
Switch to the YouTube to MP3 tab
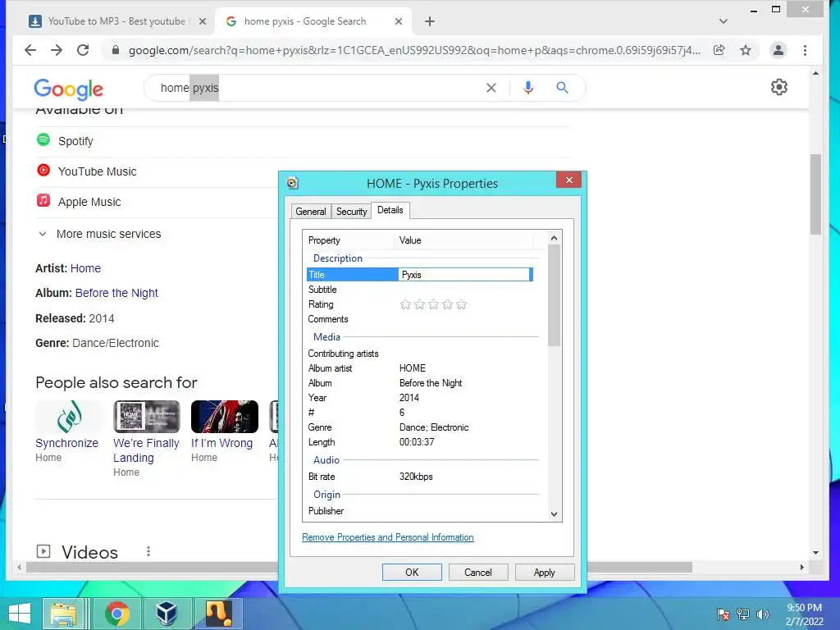coord(116,21)
